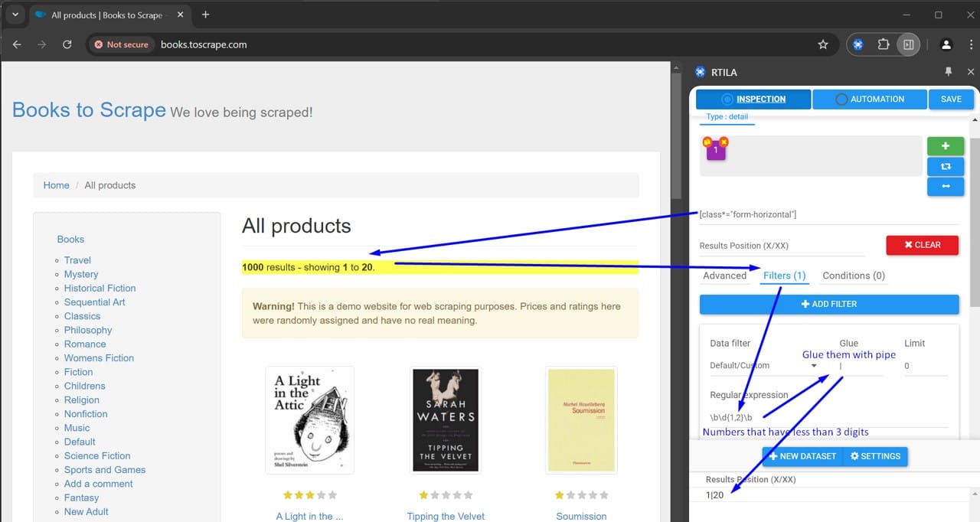Click the RTILA logo in panel header
The width and height of the screenshot is (980, 522).
coord(700,72)
